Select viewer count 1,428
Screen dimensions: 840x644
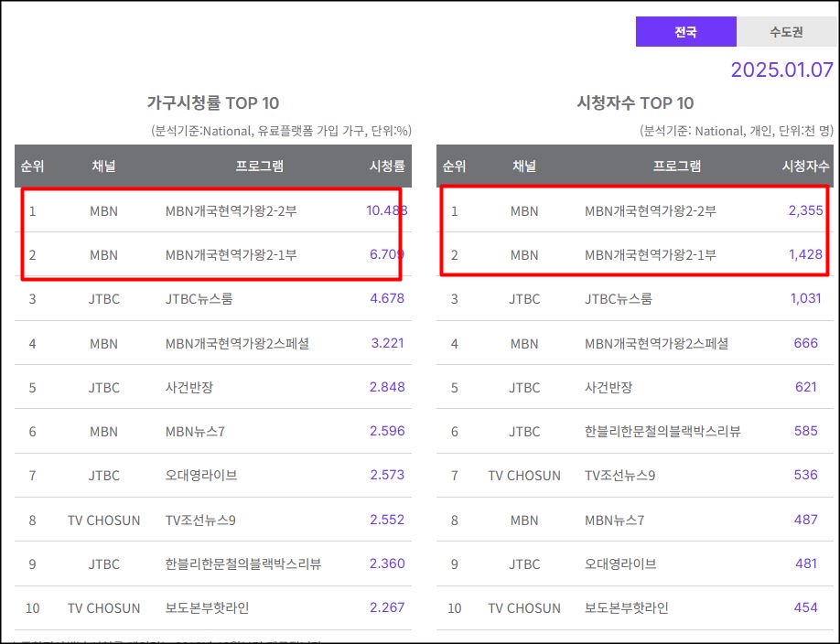coord(806,254)
